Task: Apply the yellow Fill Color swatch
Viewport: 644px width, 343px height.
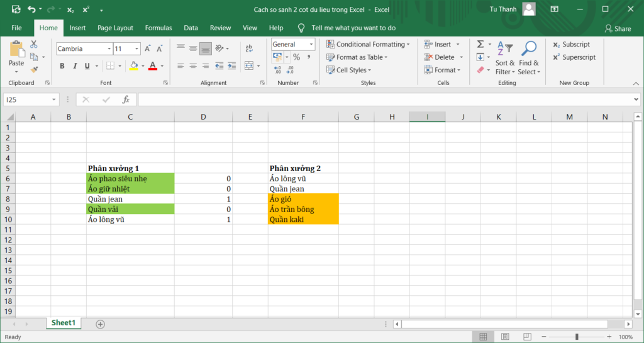Action: click(x=133, y=66)
